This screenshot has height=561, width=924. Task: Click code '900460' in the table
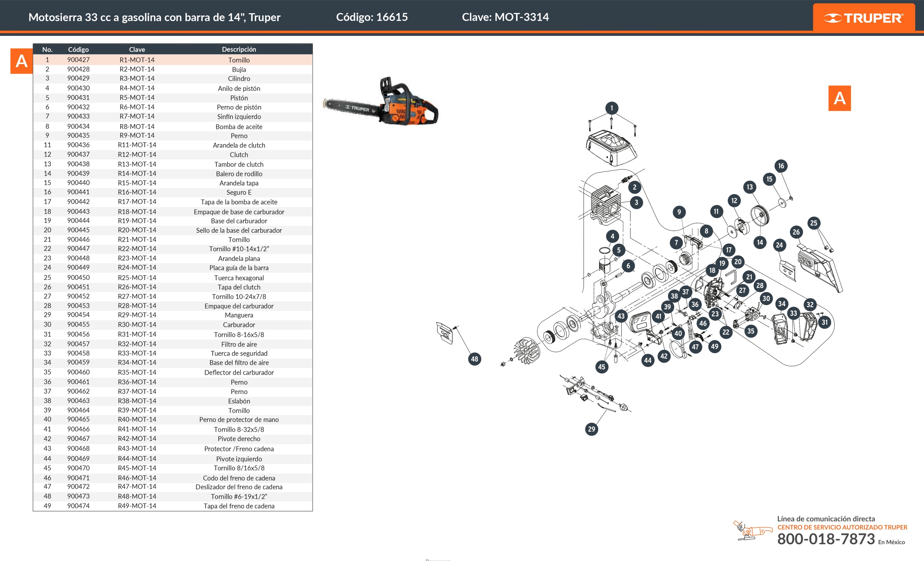(x=78, y=372)
